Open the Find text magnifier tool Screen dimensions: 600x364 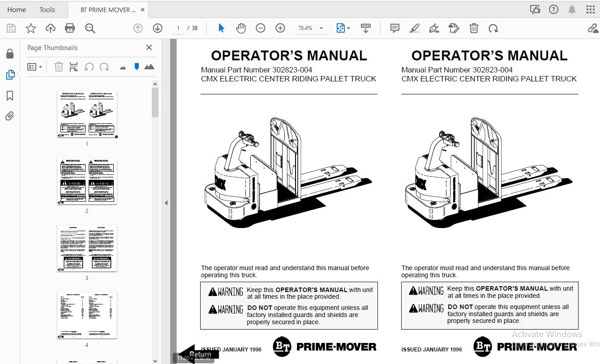[90, 29]
